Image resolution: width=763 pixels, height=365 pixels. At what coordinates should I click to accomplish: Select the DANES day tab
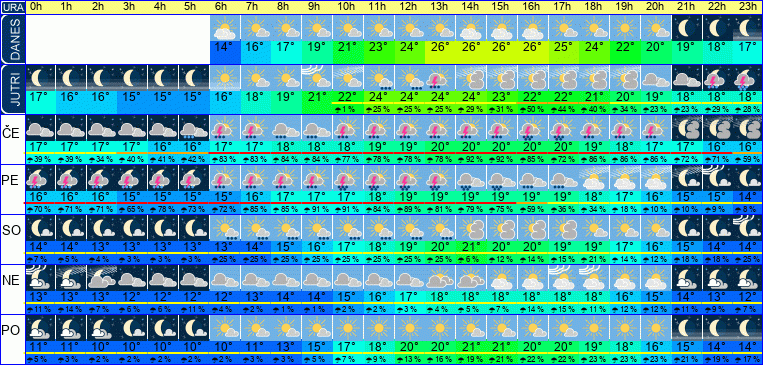[x=12, y=40]
